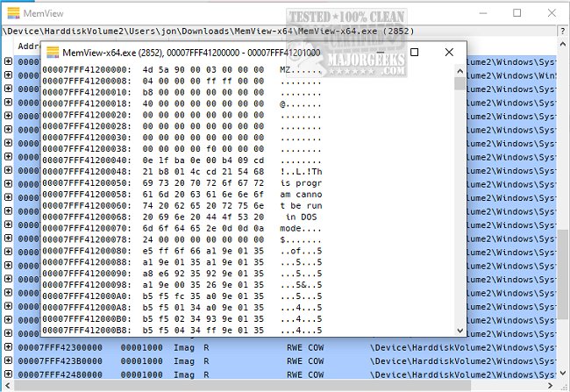Click hex bytes '69 73 20 70 72 6f 67 72'
The width and height of the screenshot is (570, 392).
203,183
